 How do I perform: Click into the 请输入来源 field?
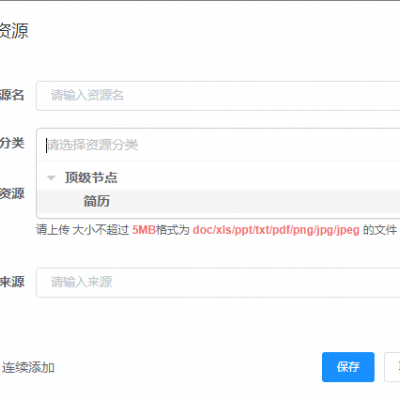coord(218,282)
